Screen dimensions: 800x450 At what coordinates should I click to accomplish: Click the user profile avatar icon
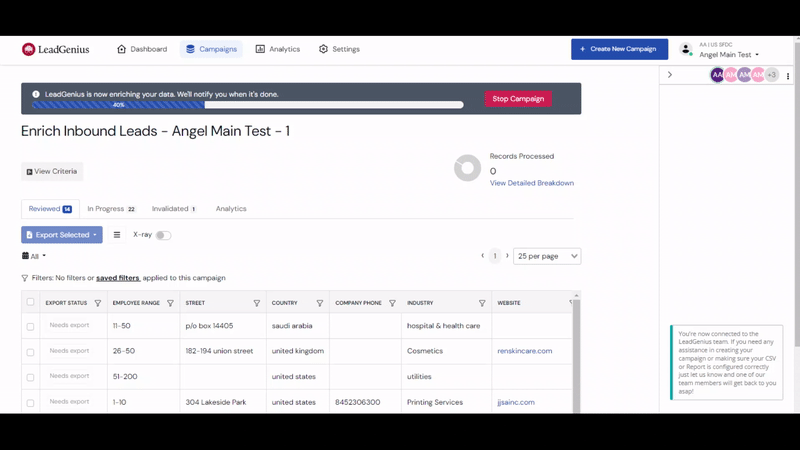pyautogui.click(x=686, y=49)
